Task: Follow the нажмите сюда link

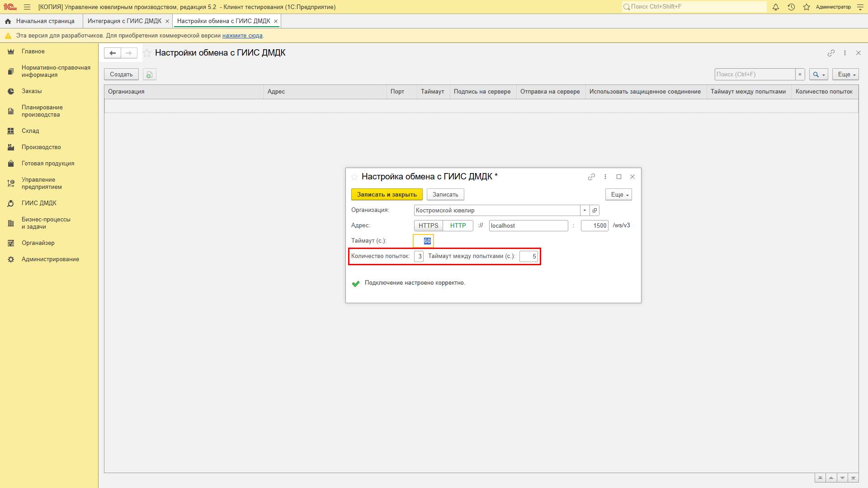Action: click(242, 36)
